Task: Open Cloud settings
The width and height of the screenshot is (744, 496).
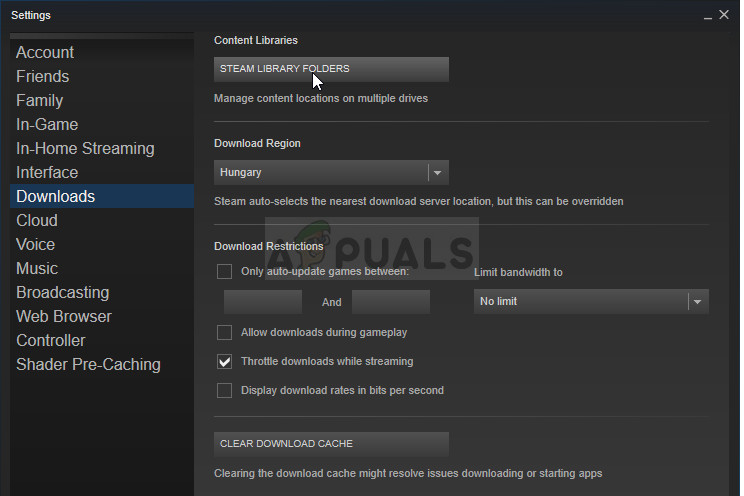Action: coord(37,220)
